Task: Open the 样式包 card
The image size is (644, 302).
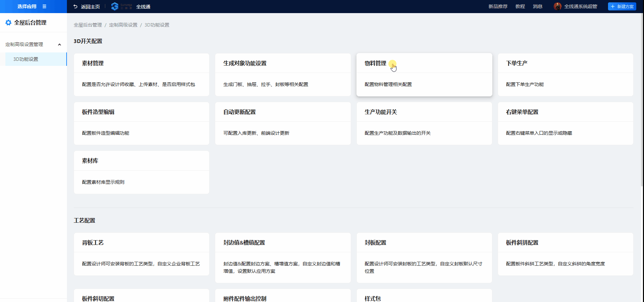Action: coord(424,296)
